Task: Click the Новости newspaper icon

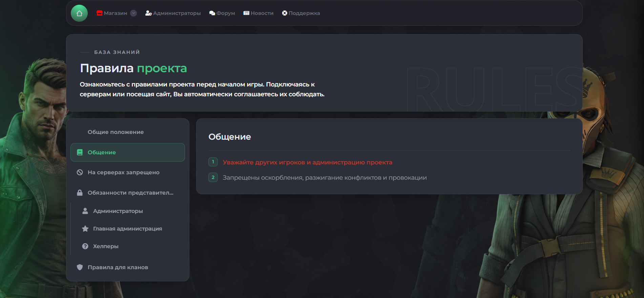Action: [246, 13]
